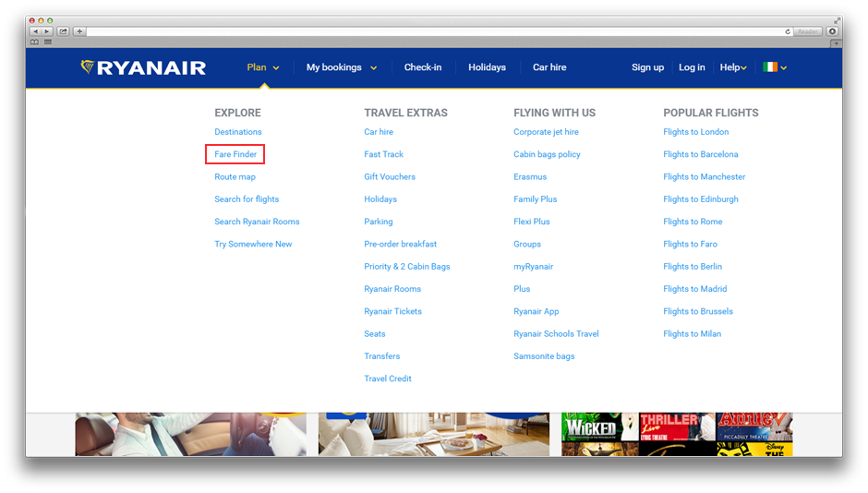Click the browser share icon

(x=63, y=31)
